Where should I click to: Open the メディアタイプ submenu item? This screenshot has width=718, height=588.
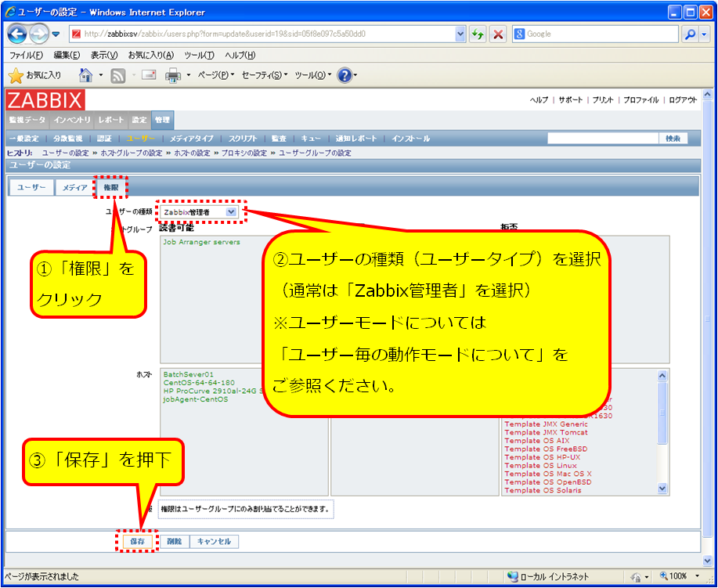coord(191,139)
